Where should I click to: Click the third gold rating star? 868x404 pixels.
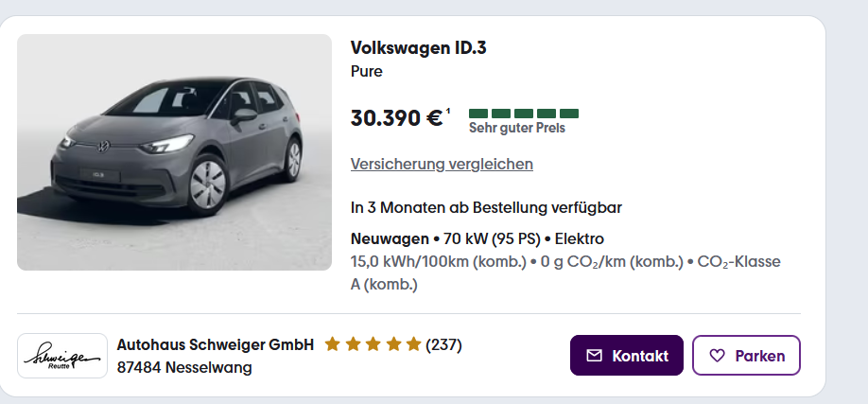click(x=373, y=344)
